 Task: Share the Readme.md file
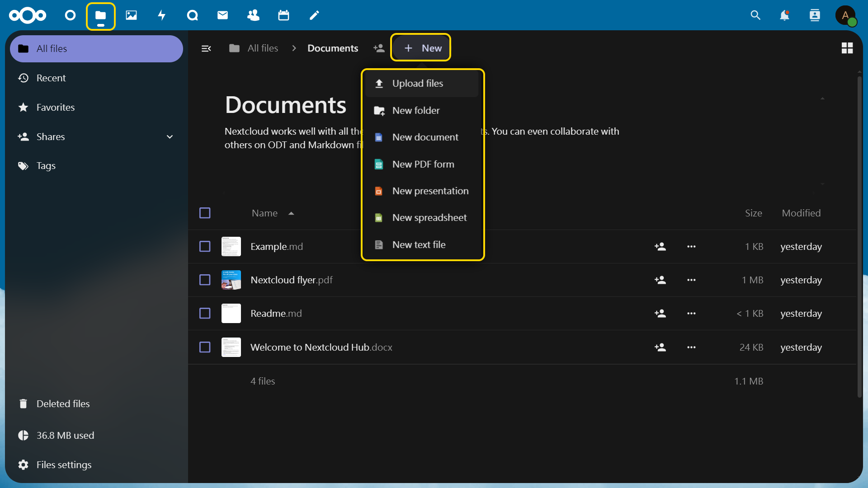pyautogui.click(x=660, y=314)
